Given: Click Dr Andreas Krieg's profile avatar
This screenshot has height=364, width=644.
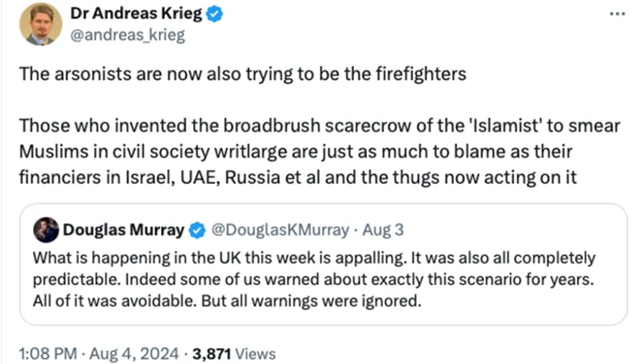Looking at the screenshot, I should pyautogui.click(x=40, y=24).
